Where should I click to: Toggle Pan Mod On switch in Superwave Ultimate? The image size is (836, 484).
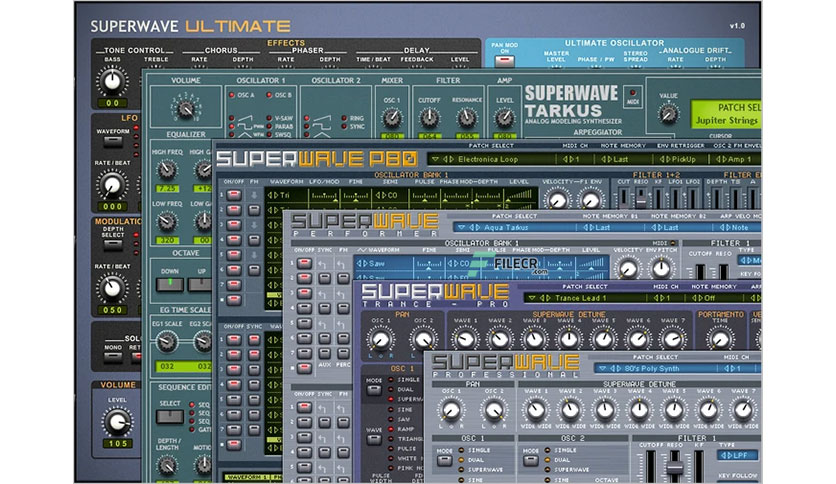504,61
